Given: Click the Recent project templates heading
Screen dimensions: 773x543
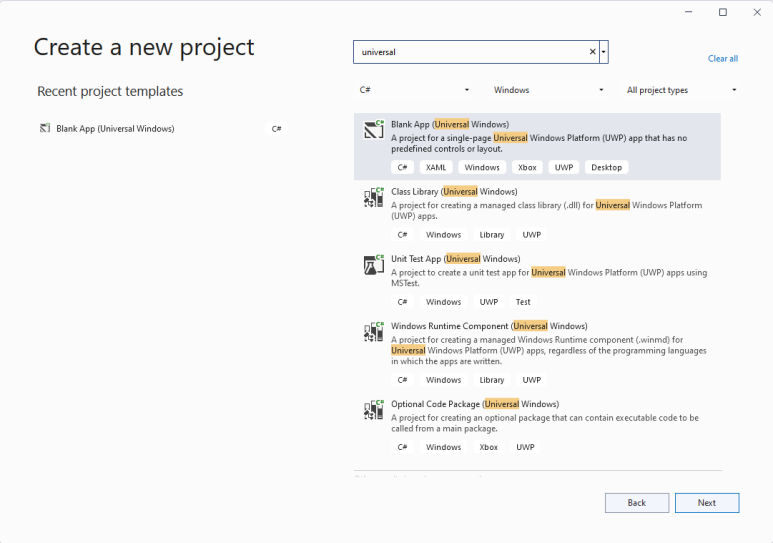Looking at the screenshot, I should click(110, 91).
